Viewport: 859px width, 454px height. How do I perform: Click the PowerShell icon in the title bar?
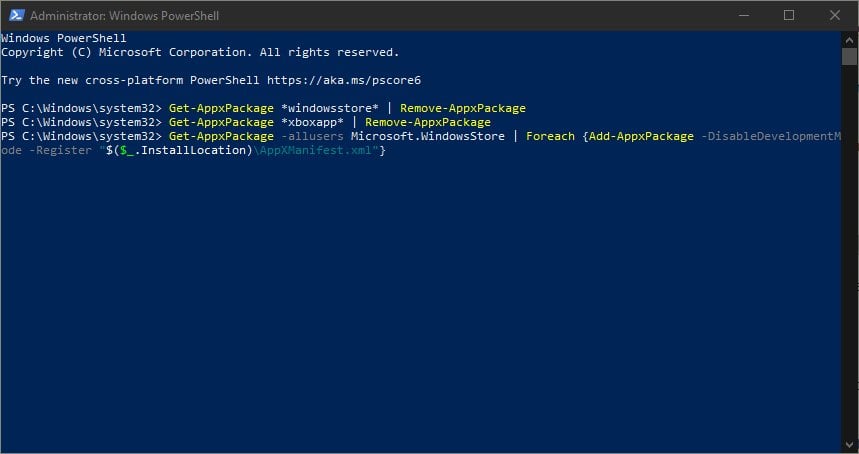coord(16,15)
